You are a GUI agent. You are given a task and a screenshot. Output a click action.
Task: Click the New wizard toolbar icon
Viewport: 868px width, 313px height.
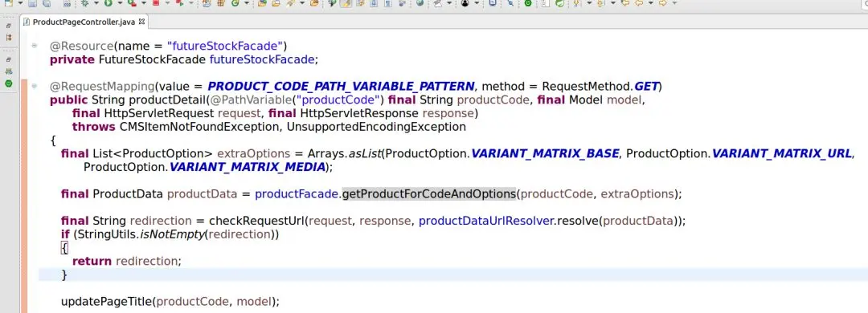tap(8, 3)
